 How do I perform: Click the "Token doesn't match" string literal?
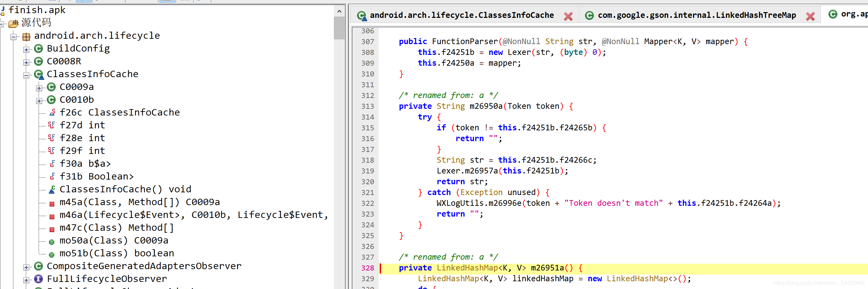pos(613,203)
